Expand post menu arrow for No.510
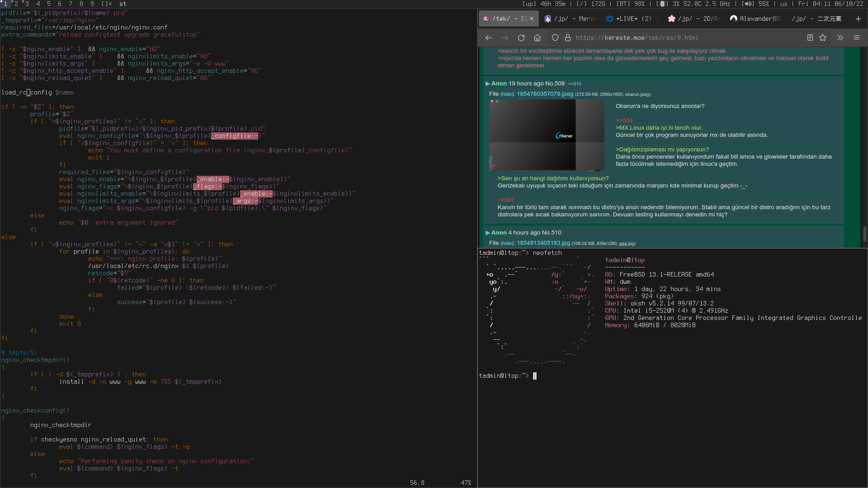868x488 pixels. coord(488,233)
